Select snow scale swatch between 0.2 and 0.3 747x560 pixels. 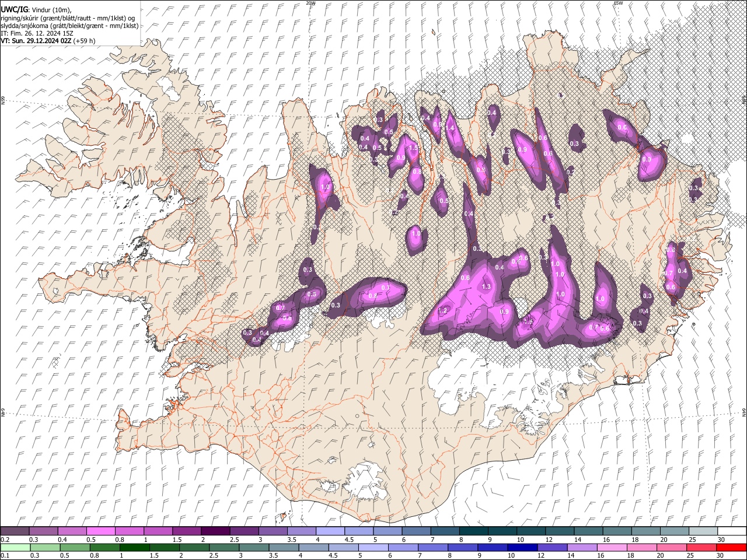tap(15, 531)
